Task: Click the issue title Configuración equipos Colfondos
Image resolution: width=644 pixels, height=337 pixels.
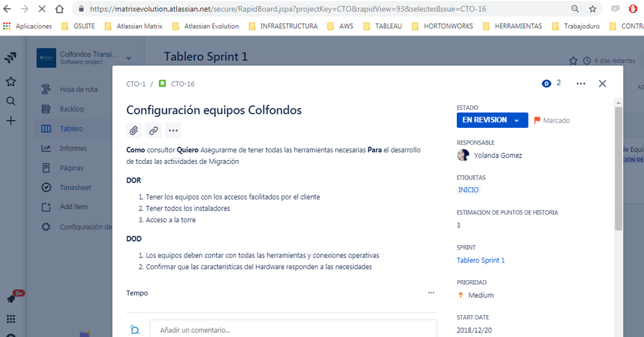Action: (214, 110)
